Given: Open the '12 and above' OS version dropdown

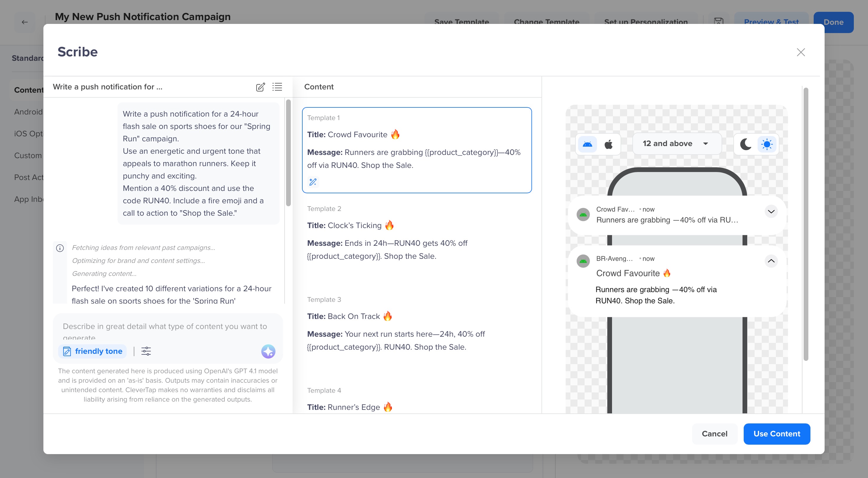Looking at the screenshot, I should pos(677,144).
